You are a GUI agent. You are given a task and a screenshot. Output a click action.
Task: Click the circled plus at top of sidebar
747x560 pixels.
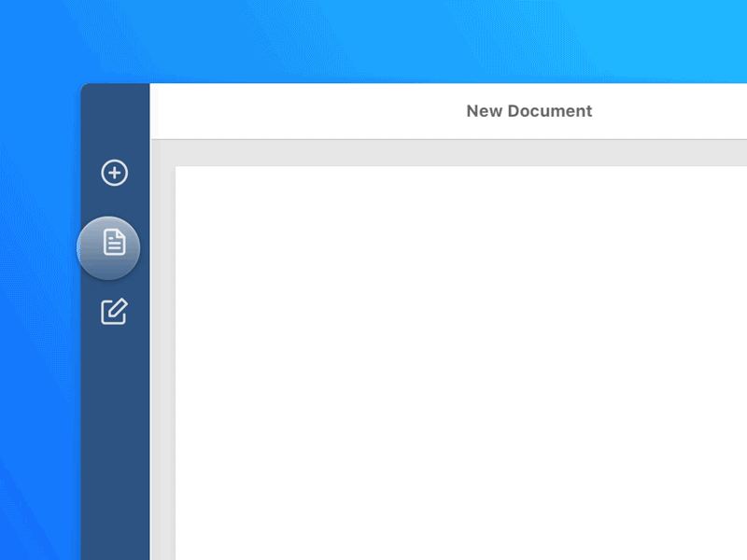114,174
